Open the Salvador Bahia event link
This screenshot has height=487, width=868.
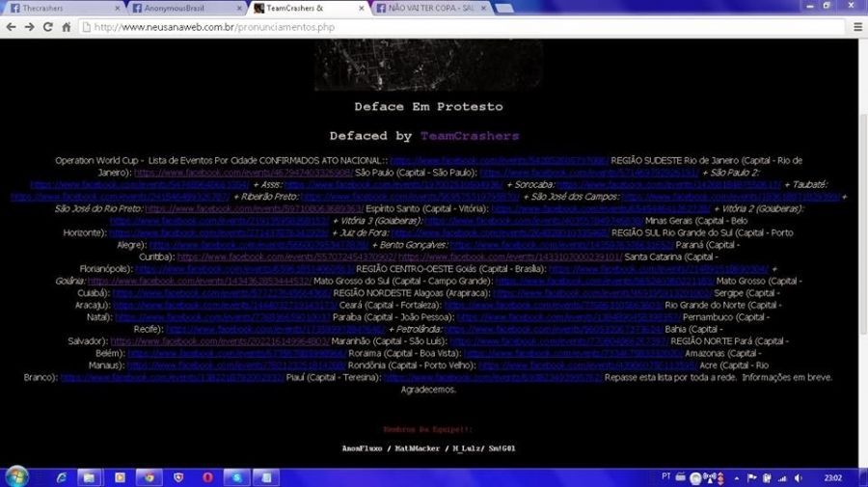(220, 341)
